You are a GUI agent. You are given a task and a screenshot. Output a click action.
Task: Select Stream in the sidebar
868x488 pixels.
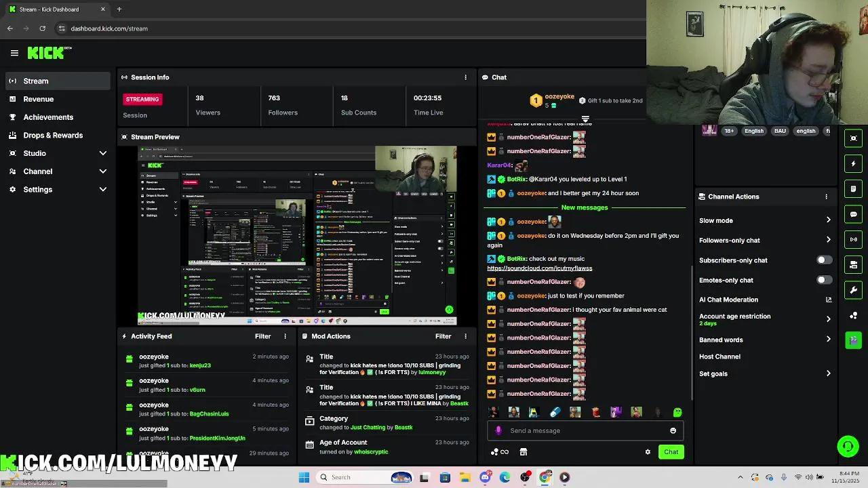pos(56,81)
